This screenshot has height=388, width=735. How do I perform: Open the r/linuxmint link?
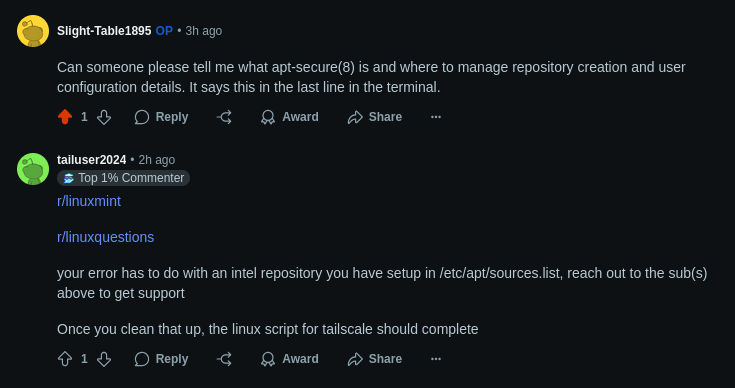click(89, 201)
